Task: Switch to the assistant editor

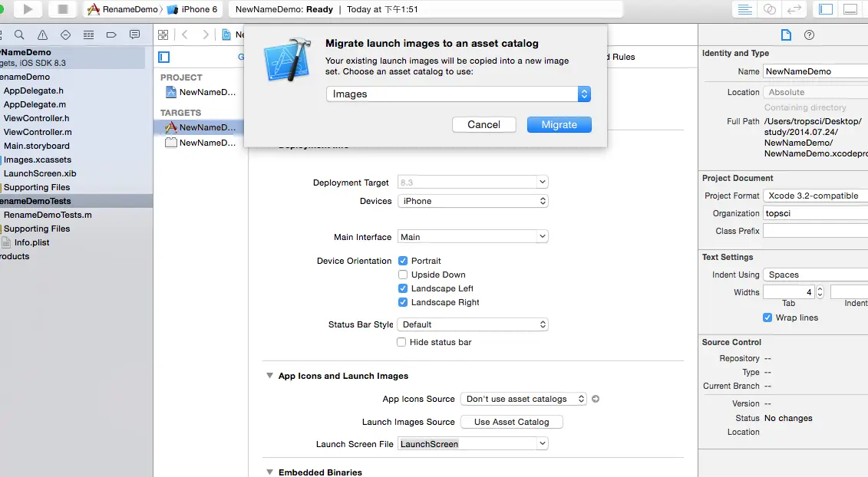Action: (x=770, y=9)
